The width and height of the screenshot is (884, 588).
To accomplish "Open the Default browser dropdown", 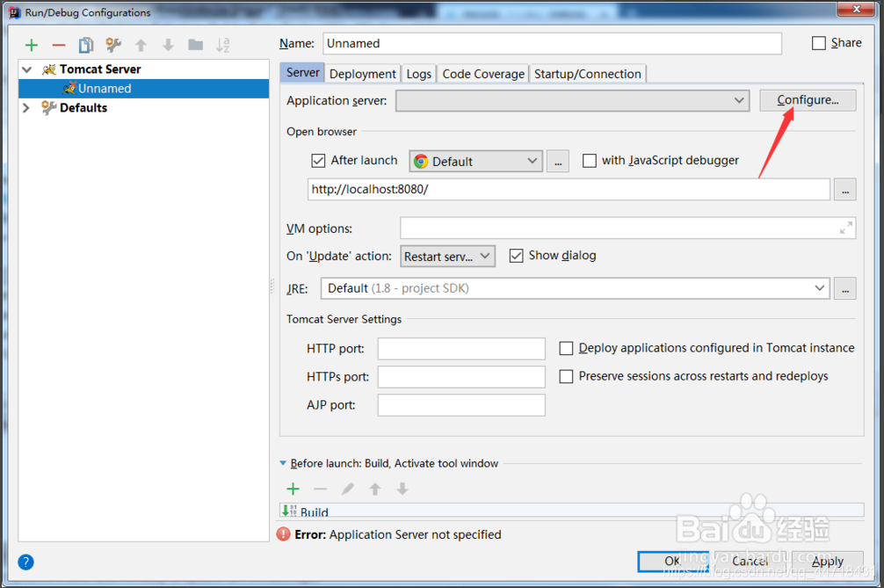I will (x=475, y=161).
